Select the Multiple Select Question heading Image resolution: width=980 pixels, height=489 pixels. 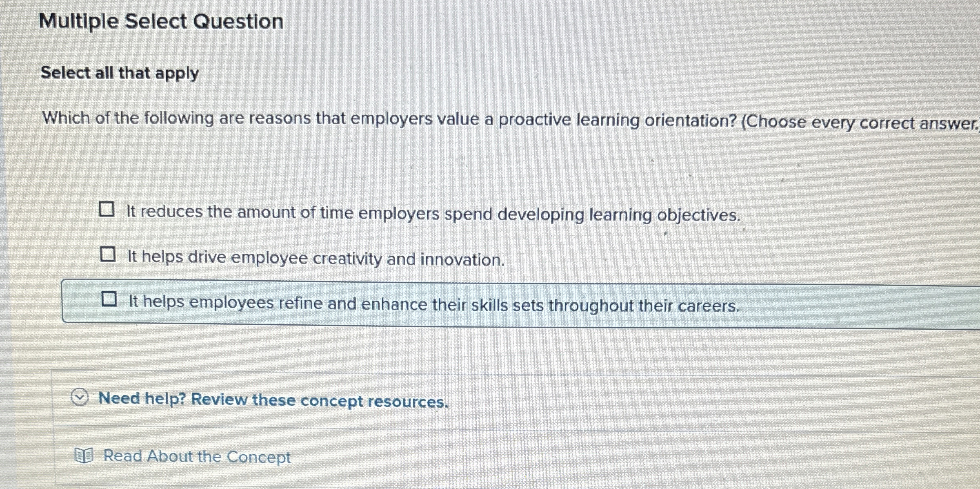click(162, 21)
